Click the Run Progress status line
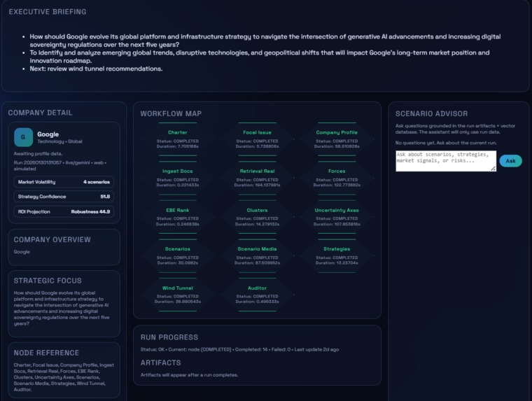This screenshot has height=401, width=532. pyautogui.click(x=239, y=349)
